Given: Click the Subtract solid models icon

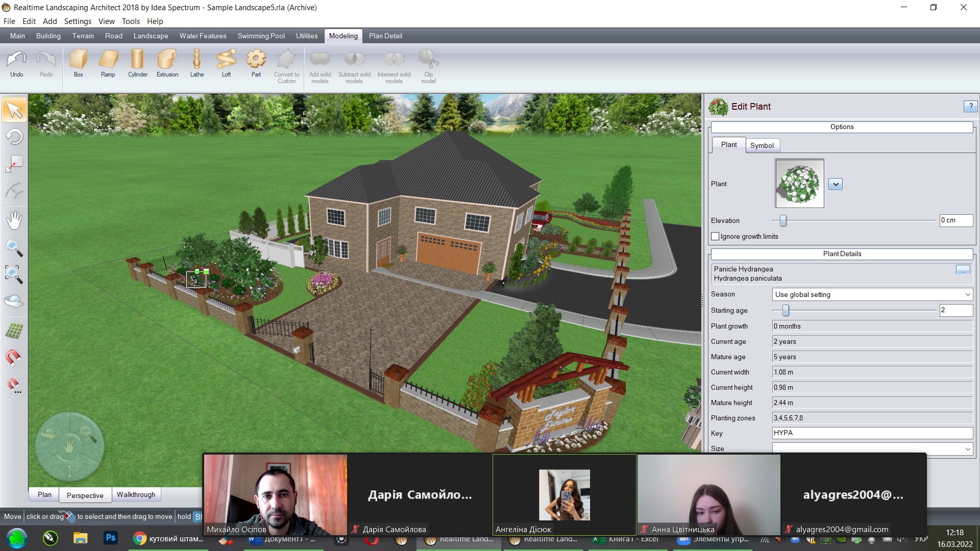Looking at the screenshot, I should tap(354, 67).
